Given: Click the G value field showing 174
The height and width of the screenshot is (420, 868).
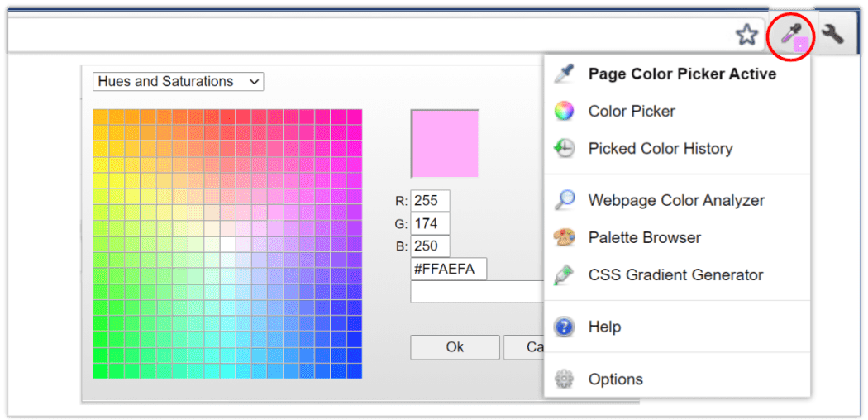Looking at the screenshot, I should pos(430,223).
